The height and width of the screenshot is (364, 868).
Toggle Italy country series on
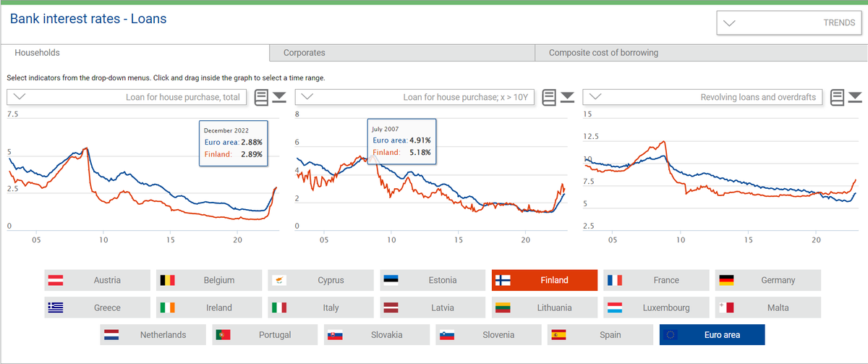(321, 308)
